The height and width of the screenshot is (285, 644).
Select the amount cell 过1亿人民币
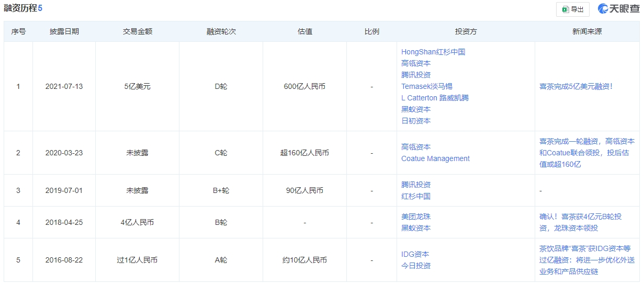pyautogui.click(x=138, y=260)
